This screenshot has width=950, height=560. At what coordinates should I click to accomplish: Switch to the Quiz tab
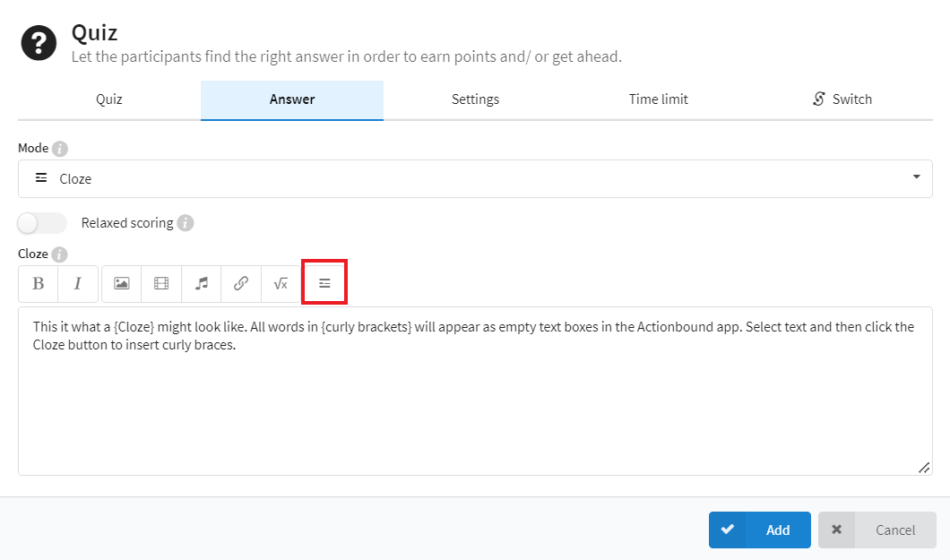click(109, 99)
